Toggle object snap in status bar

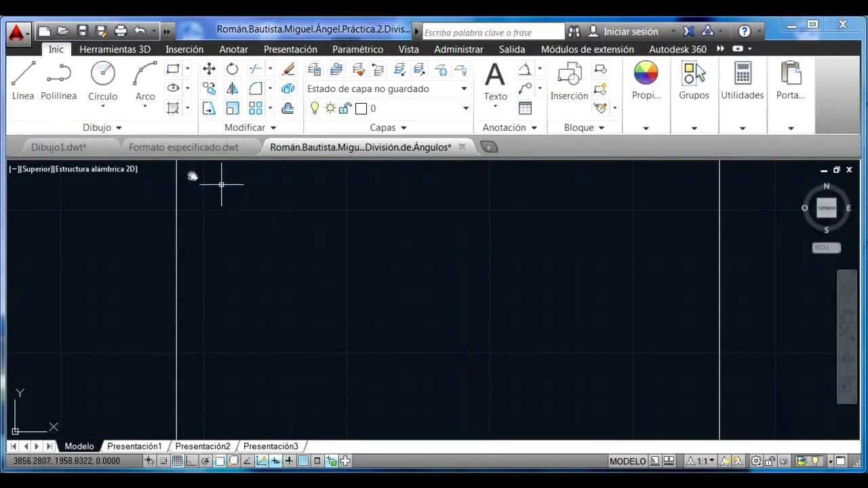coord(219,462)
